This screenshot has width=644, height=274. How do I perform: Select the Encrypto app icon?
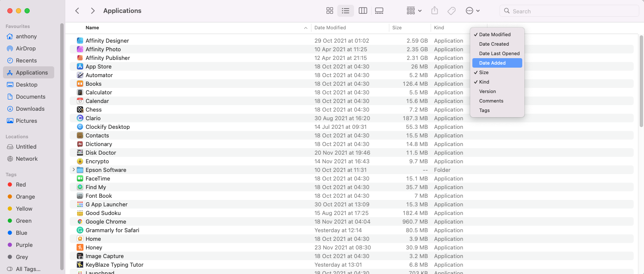click(80, 161)
